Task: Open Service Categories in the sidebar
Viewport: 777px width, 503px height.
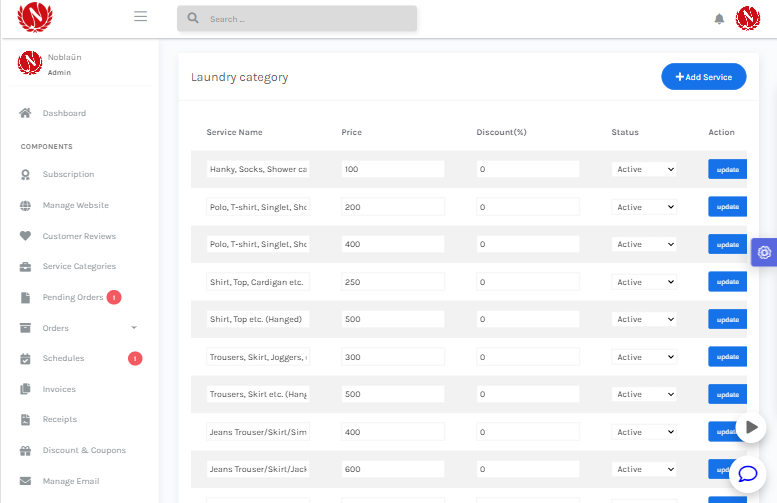Action: click(79, 266)
